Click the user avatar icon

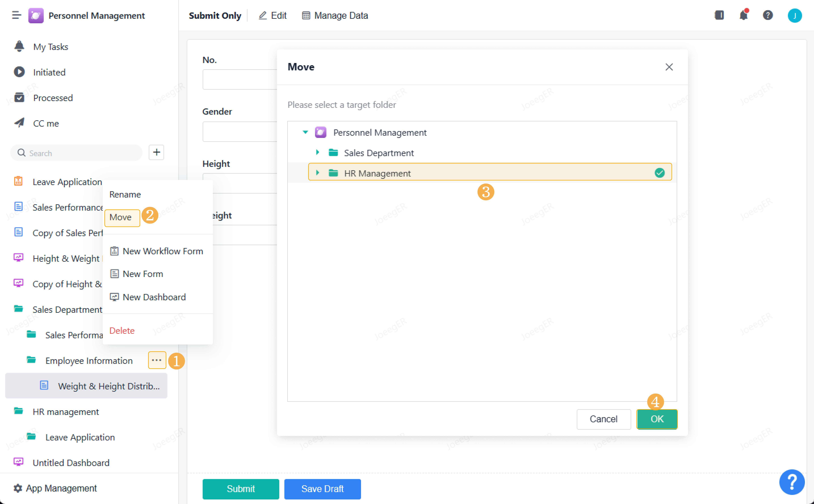pyautogui.click(x=795, y=15)
